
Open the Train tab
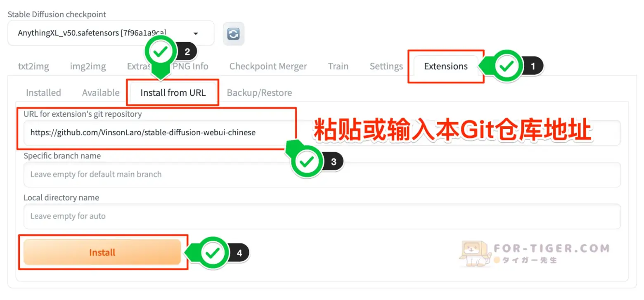[338, 66]
